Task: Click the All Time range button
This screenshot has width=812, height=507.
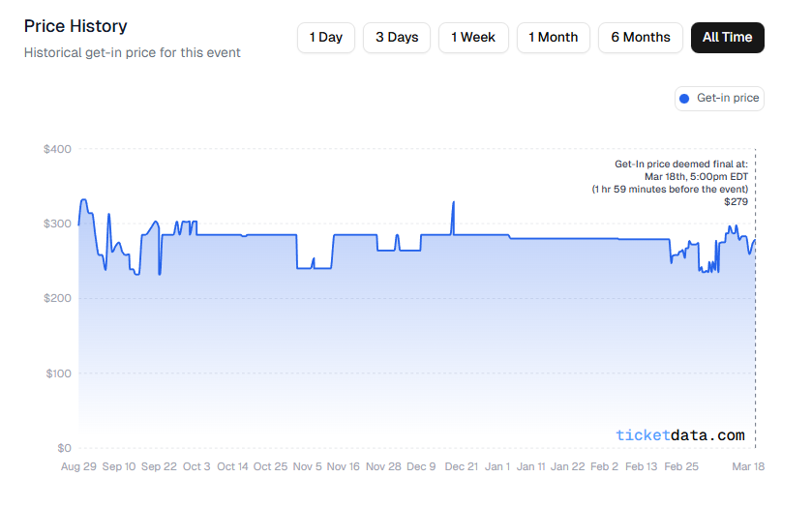Action: 727,38
